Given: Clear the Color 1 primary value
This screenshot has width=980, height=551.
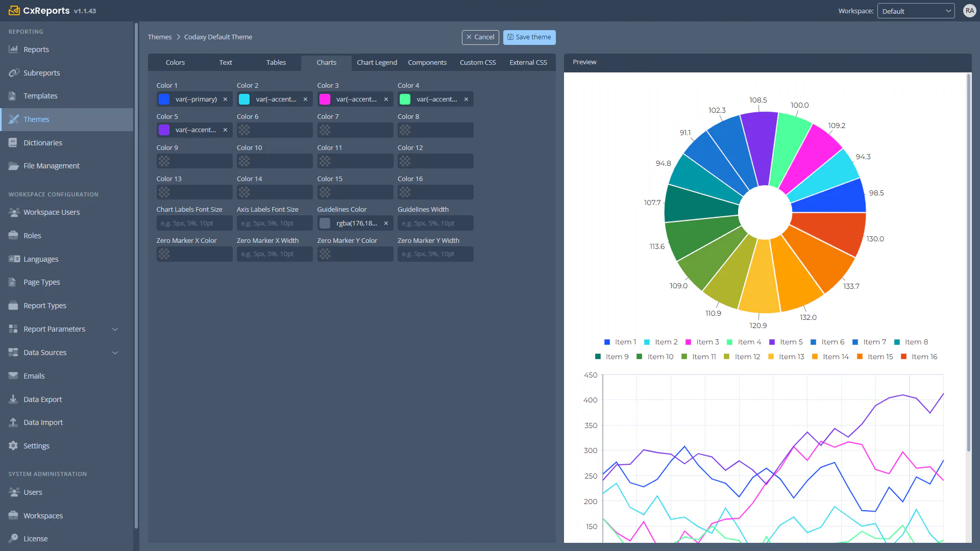Looking at the screenshot, I should point(225,99).
